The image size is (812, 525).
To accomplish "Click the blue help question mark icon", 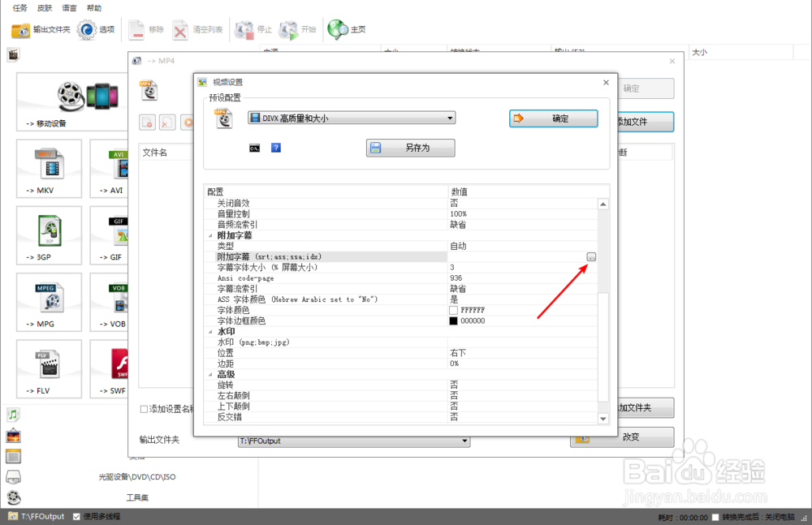I will (x=276, y=148).
